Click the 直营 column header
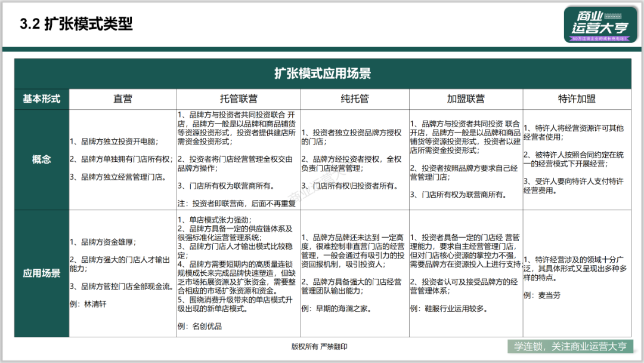 (123, 99)
